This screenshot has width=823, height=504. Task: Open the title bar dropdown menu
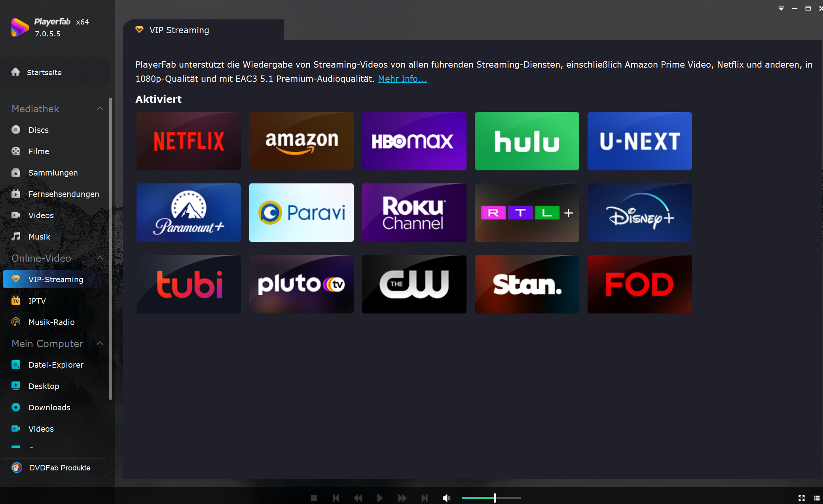(781, 8)
